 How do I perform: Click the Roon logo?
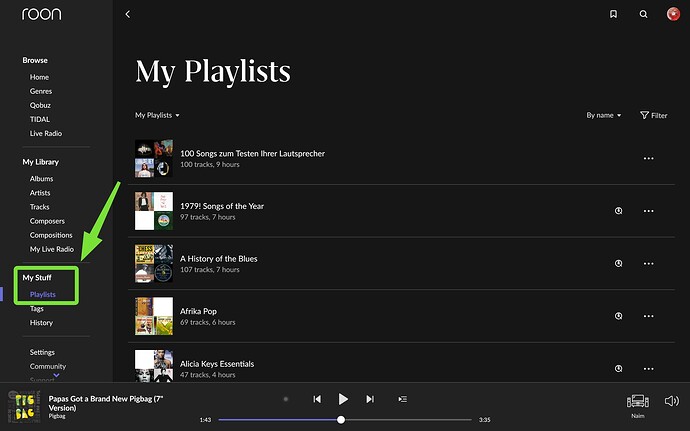coord(42,14)
